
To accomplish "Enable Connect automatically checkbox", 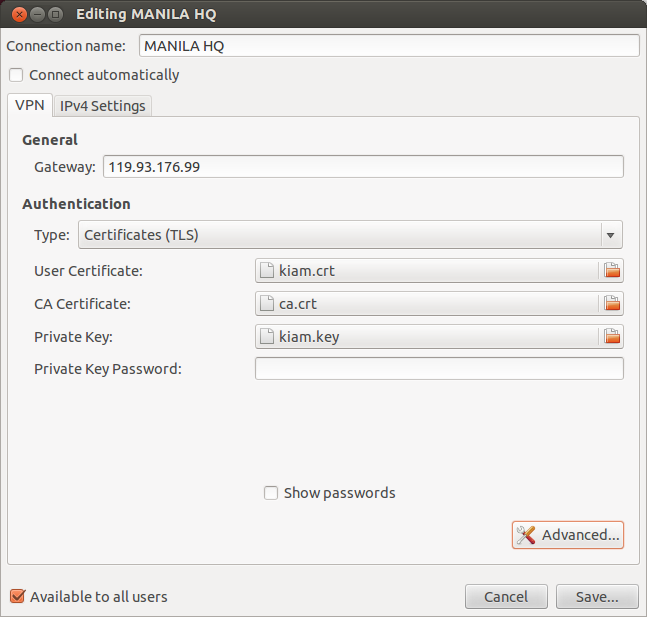I will point(16,75).
